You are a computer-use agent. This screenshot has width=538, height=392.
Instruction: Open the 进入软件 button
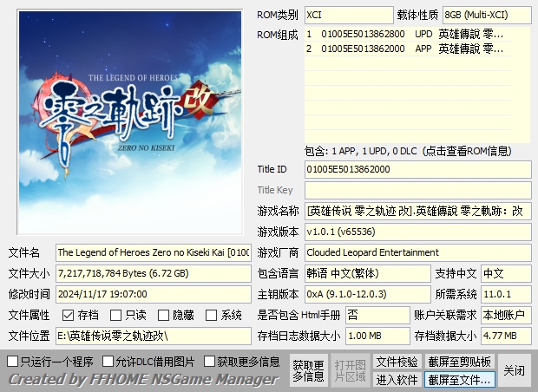coord(397,380)
